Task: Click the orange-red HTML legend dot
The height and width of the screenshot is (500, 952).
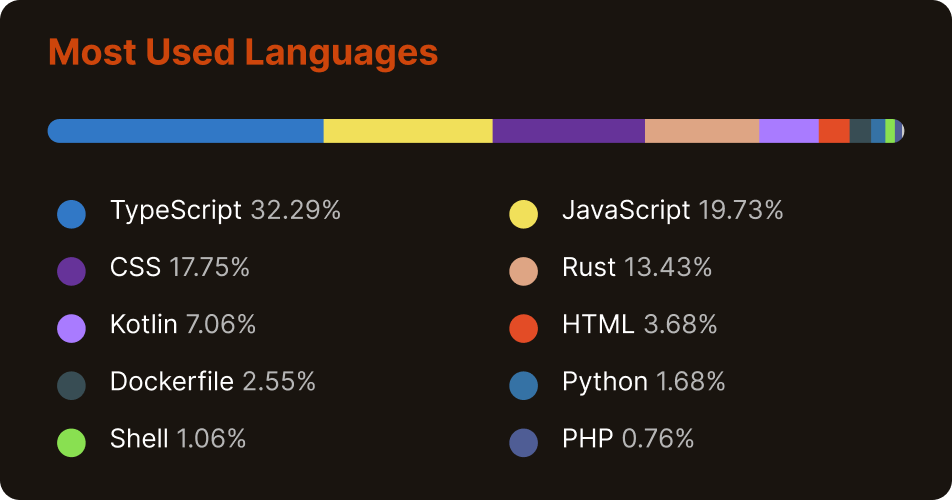Action: click(524, 328)
